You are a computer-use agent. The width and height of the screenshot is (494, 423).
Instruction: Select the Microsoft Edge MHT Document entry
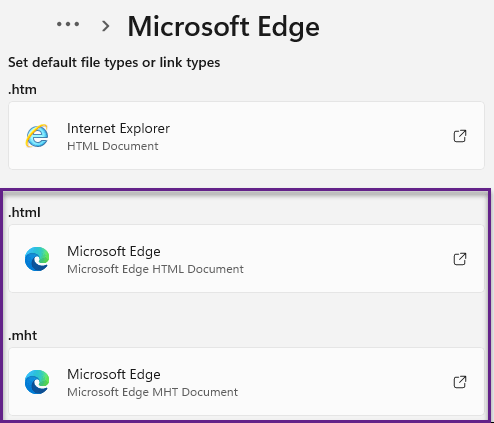246,382
